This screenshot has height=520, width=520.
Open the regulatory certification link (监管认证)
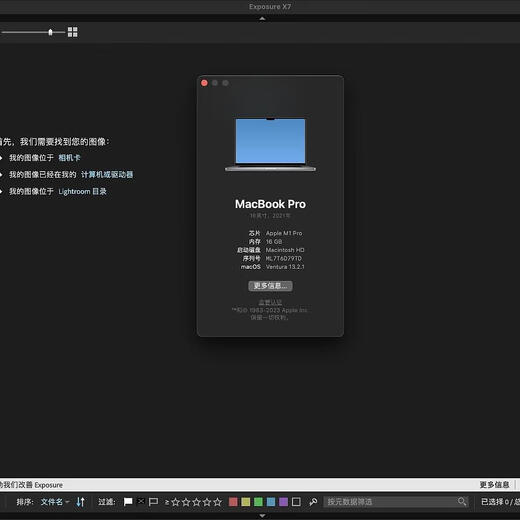(270, 302)
